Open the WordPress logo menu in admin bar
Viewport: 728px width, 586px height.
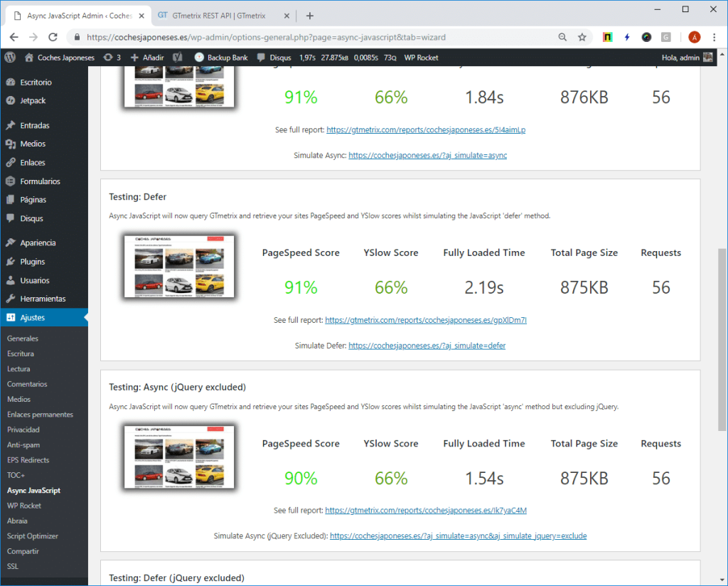click(9, 58)
